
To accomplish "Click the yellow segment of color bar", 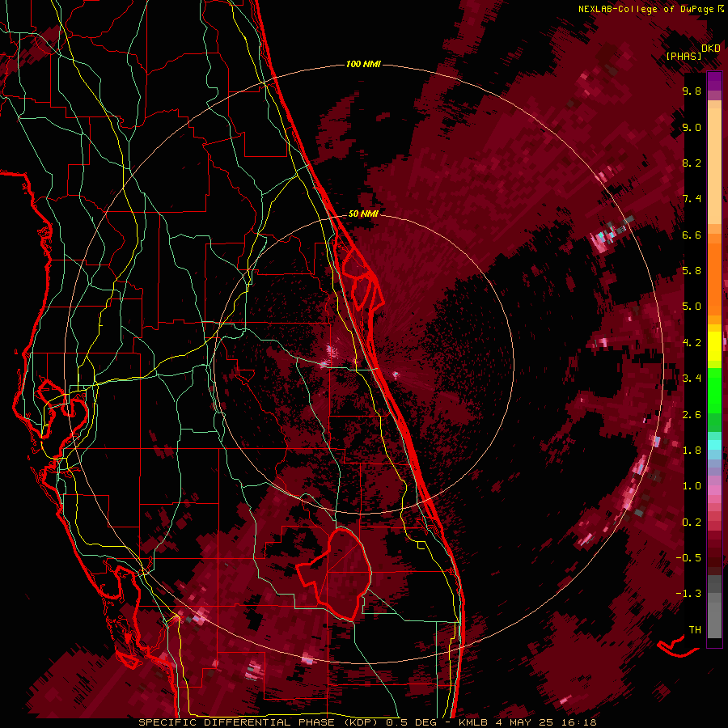I will (714, 346).
